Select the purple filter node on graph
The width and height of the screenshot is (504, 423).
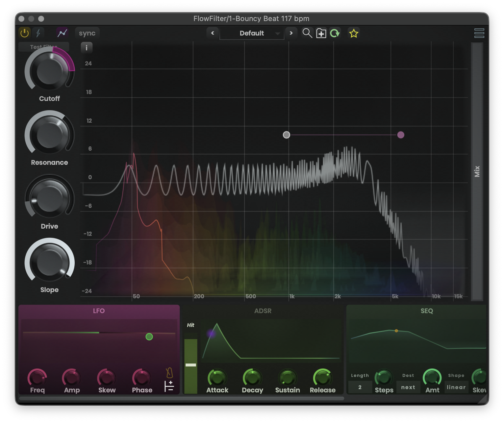pyautogui.click(x=401, y=135)
